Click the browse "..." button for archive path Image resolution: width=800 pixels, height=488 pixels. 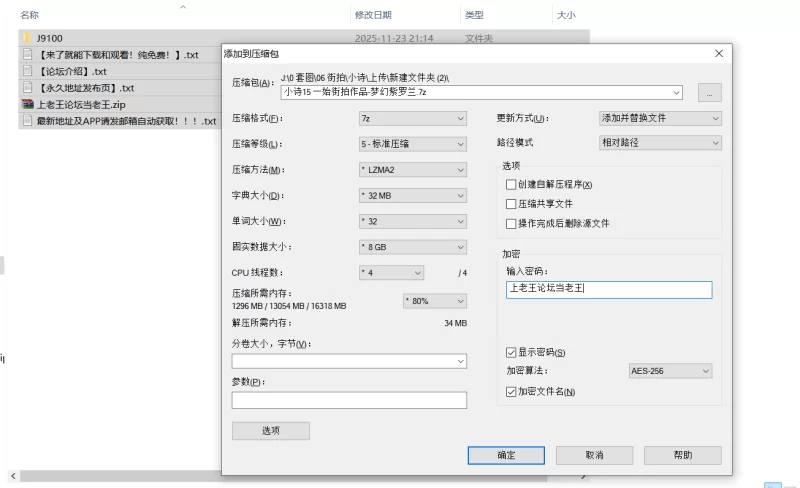(x=709, y=92)
